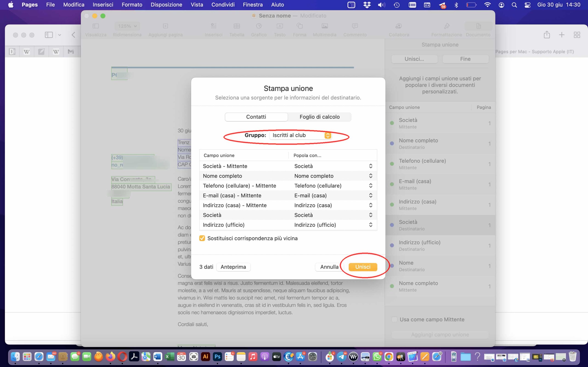
Task: Open the Formattazione brush icon
Action: point(446,26)
